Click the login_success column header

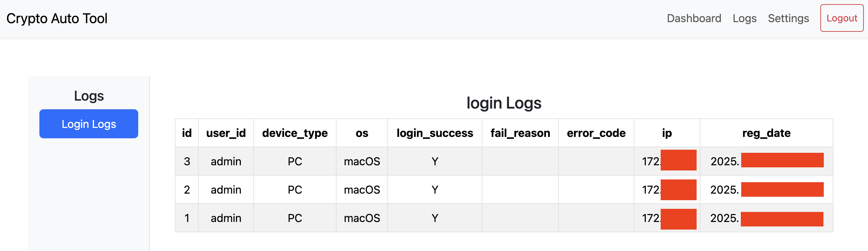(435, 133)
